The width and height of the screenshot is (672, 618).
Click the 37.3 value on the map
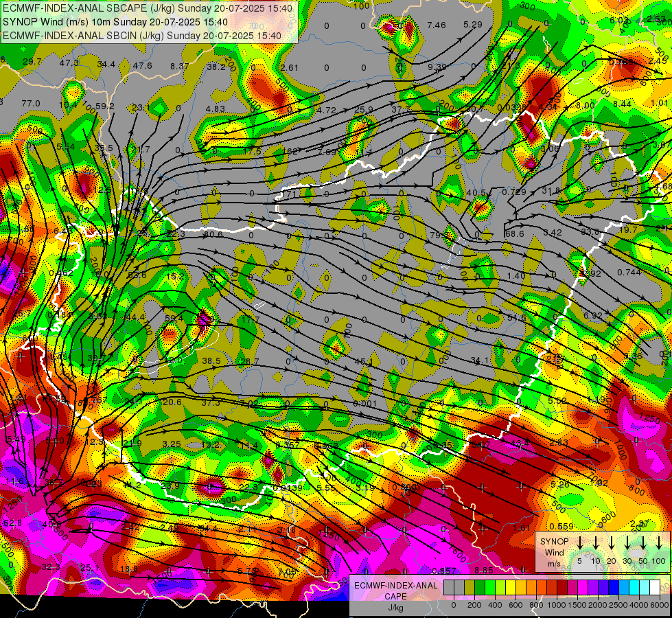[211, 402]
